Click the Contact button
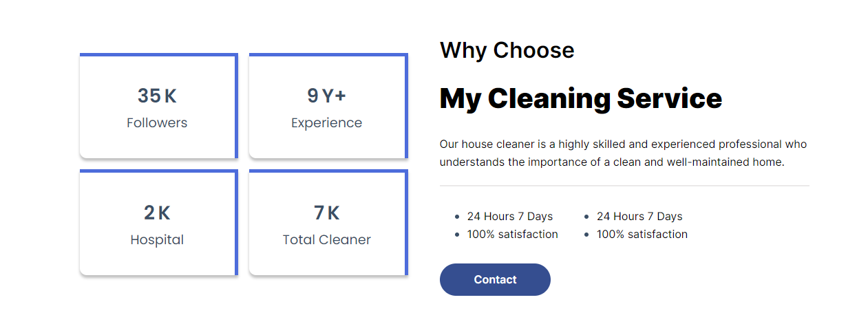 point(495,279)
